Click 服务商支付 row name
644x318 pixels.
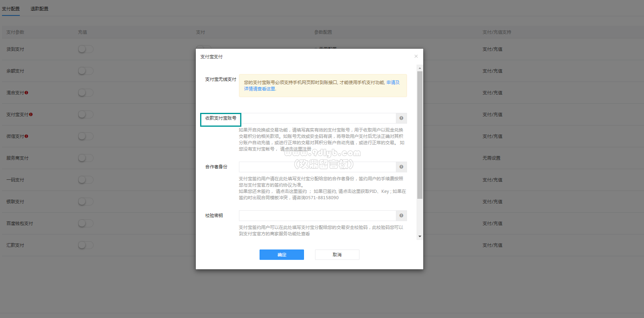pyautogui.click(x=17, y=158)
